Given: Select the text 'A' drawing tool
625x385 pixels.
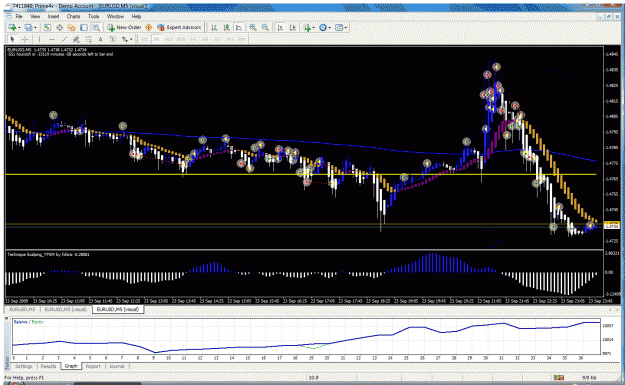Looking at the screenshot, I should pos(100,39).
